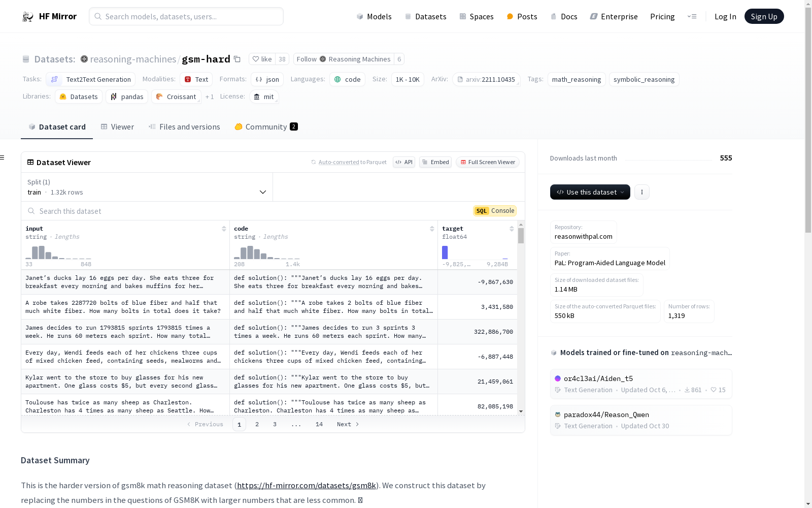
Task: Select the mit license tag
Action: pyautogui.click(x=264, y=97)
